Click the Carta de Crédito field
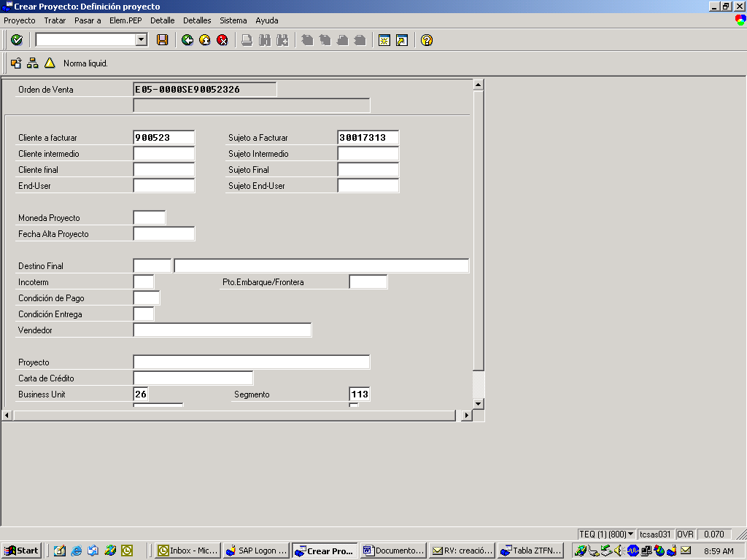This screenshot has width=747, height=560. point(193,378)
